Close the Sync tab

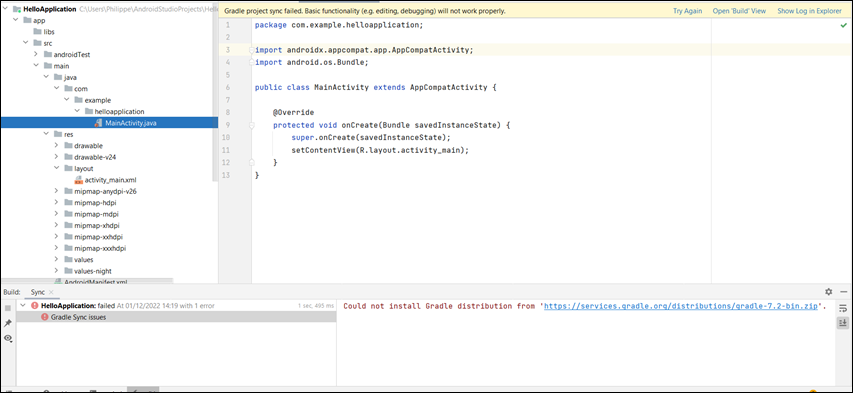pyautogui.click(x=52, y=292)
